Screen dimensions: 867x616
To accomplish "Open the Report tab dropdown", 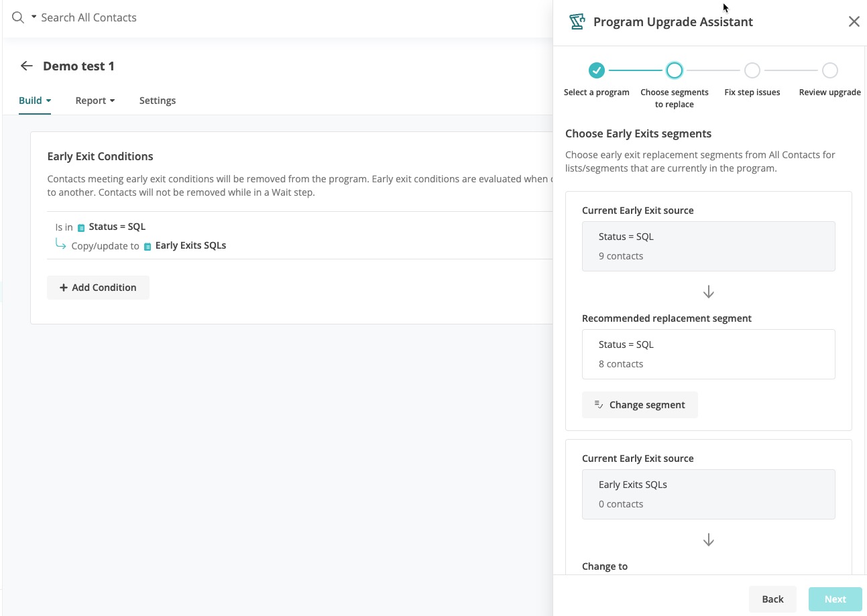I will pos(95,101).
